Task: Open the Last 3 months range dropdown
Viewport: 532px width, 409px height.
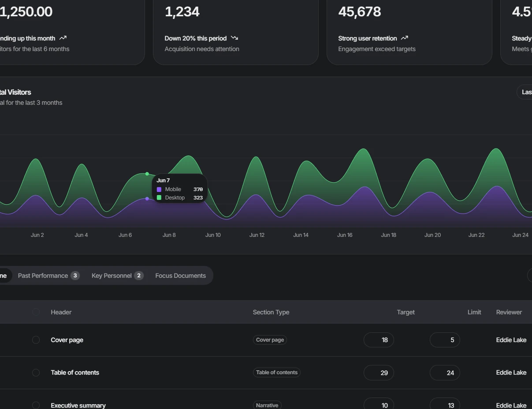Action: pos(526,92)
